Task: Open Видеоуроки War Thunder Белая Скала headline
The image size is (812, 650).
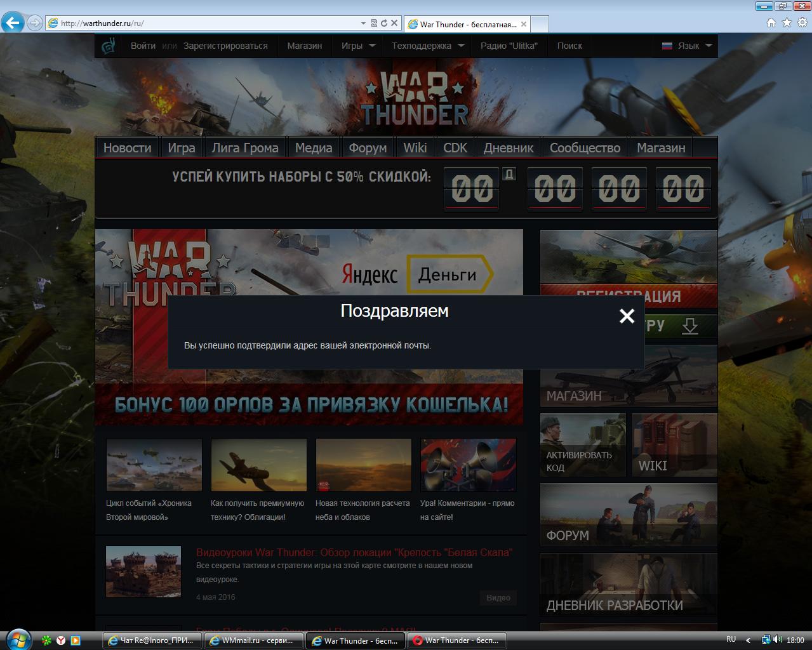Action: pyautogui.click(x=354, y=552)
